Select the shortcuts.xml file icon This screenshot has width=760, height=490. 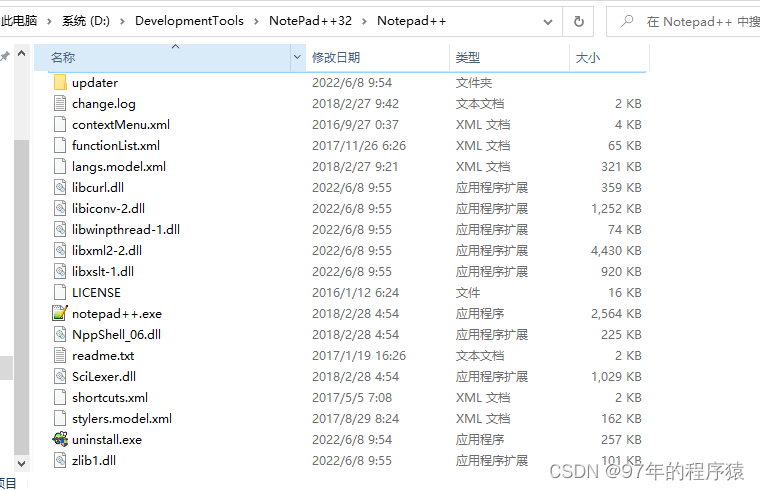pyautogui.click(x=60, y=397)
